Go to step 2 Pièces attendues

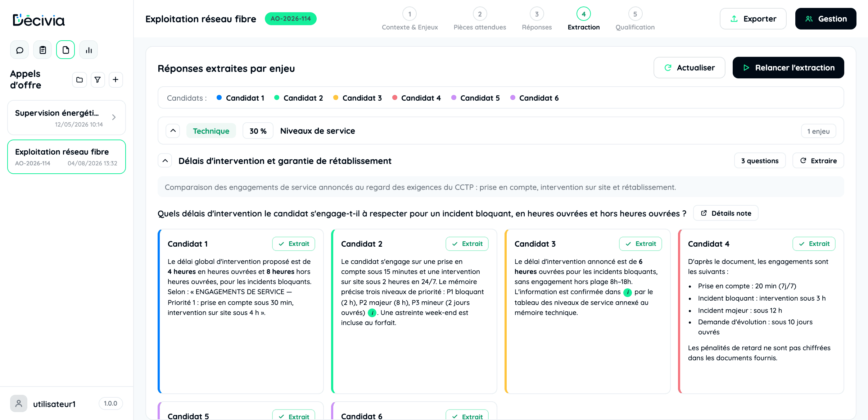point(480,19)
